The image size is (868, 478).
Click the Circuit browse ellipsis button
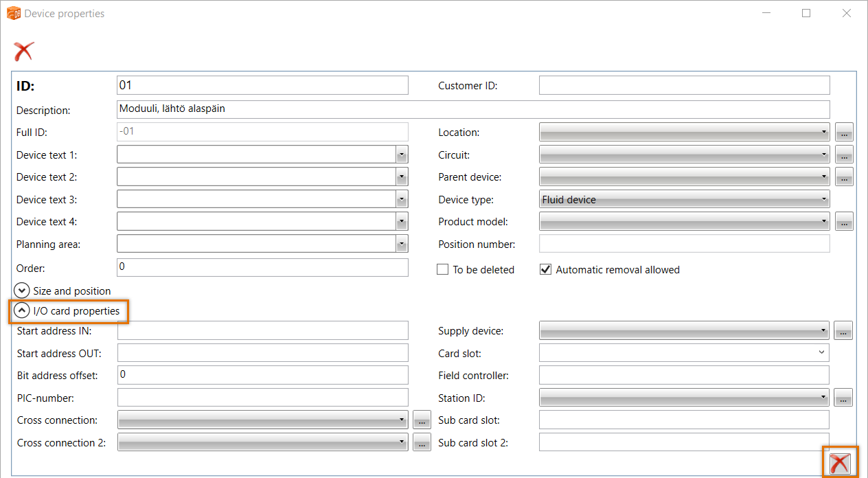click(844, 155)
